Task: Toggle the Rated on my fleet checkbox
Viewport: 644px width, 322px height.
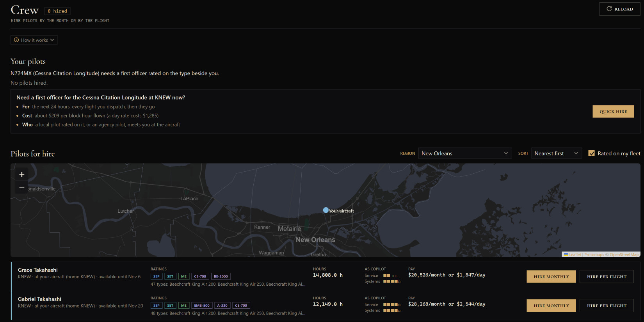Action: tap(592, 153)
